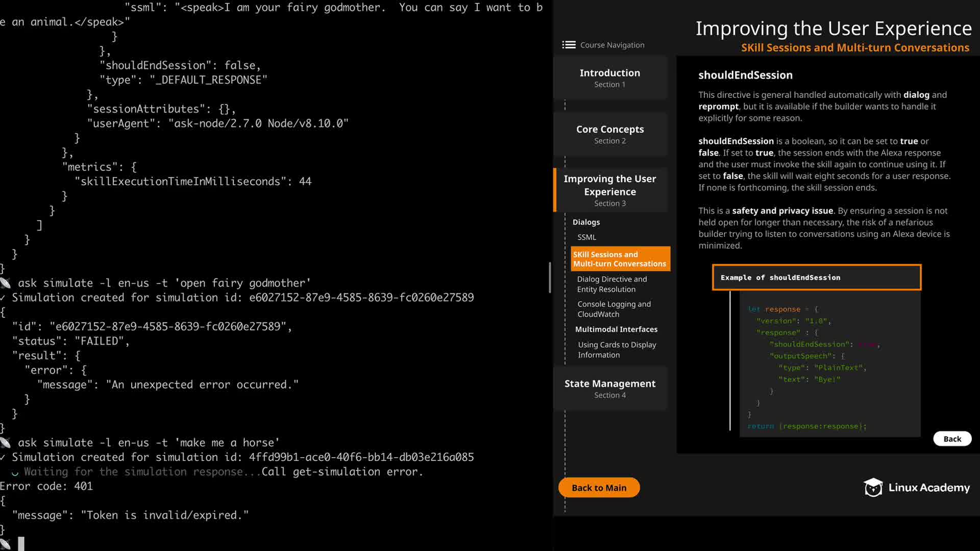This screenshot has width=980, height=551.
Task: Click the Linux Academy owl logo
Action: (x=873, y=488)
